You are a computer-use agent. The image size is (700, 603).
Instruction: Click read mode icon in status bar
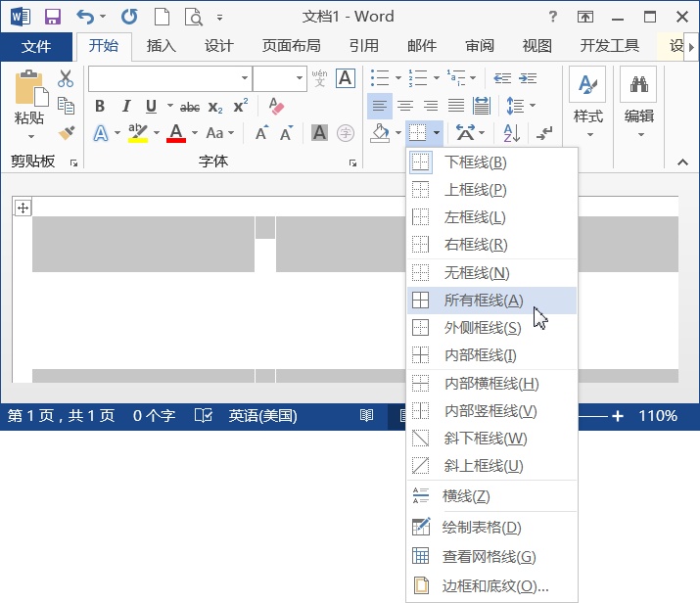[x=366, y=416]
